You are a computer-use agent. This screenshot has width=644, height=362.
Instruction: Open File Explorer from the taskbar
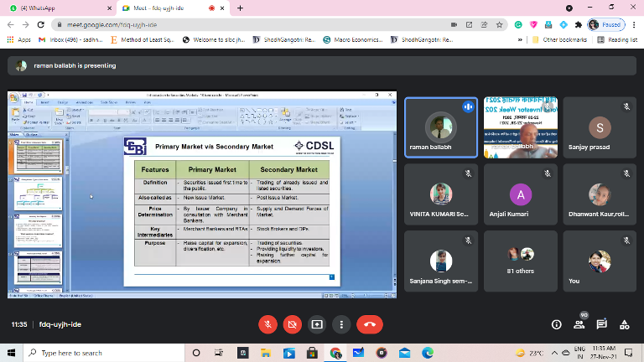click(266, 353)
